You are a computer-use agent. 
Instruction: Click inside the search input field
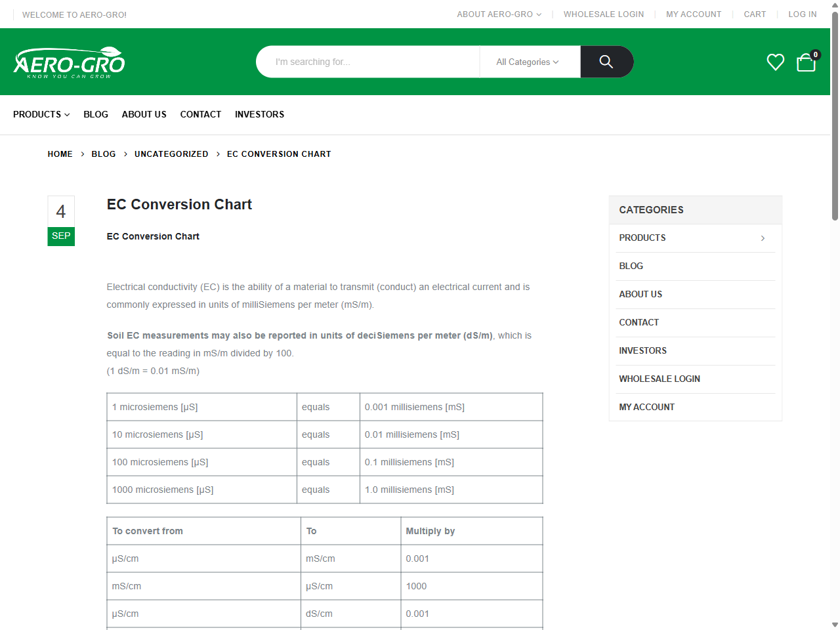pyautogui.click(x=367, y=62)
